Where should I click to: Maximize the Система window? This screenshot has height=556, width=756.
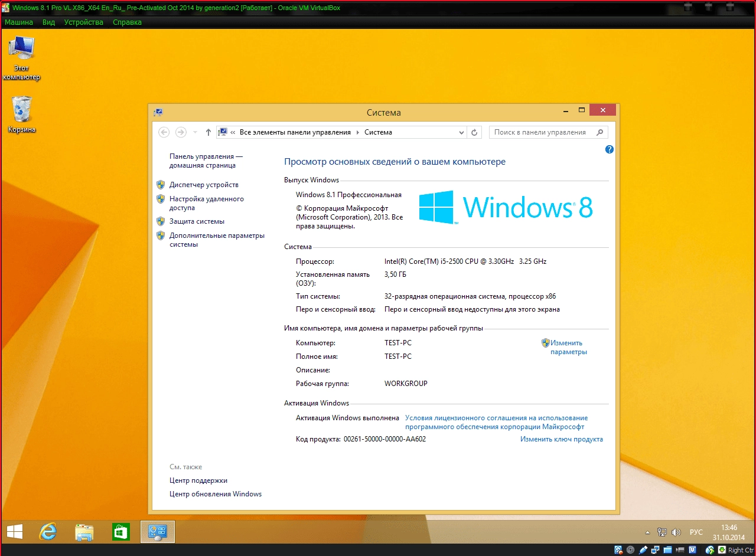582,110
